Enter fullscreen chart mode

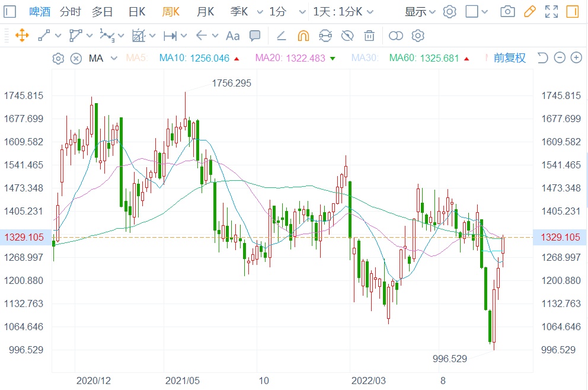tap(551, 11)
